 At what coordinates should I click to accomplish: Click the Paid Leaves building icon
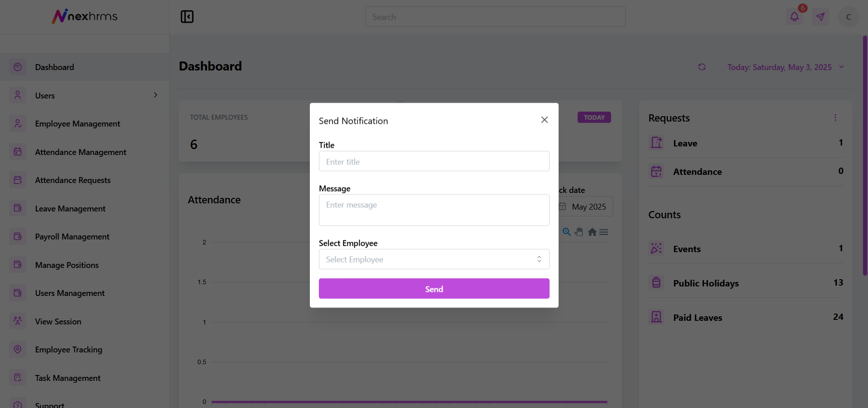pos(656,317)
